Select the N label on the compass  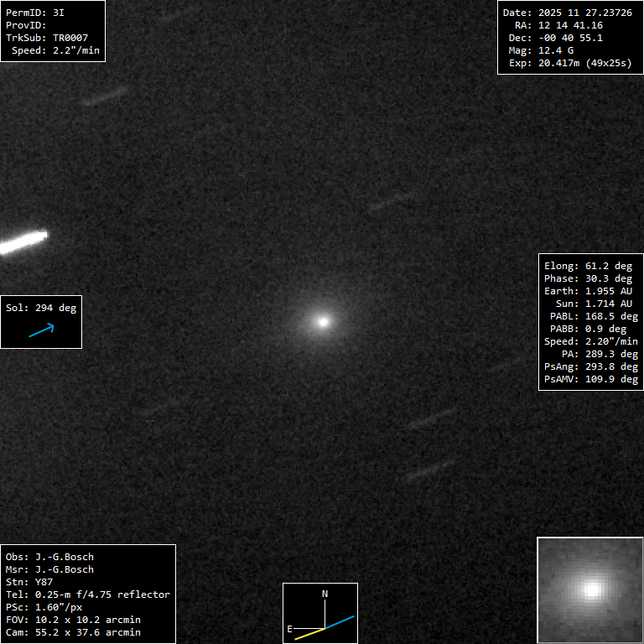point(325,595)
